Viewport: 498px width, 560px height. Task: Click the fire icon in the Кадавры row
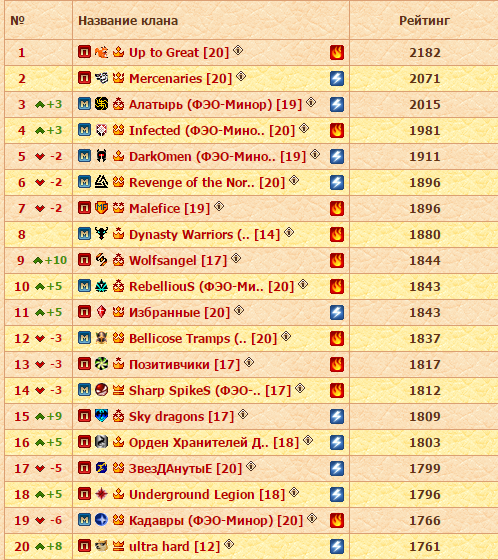coord(337,520)
